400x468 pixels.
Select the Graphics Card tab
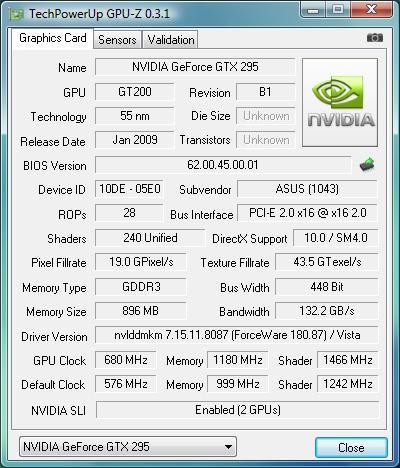[53, 38]
